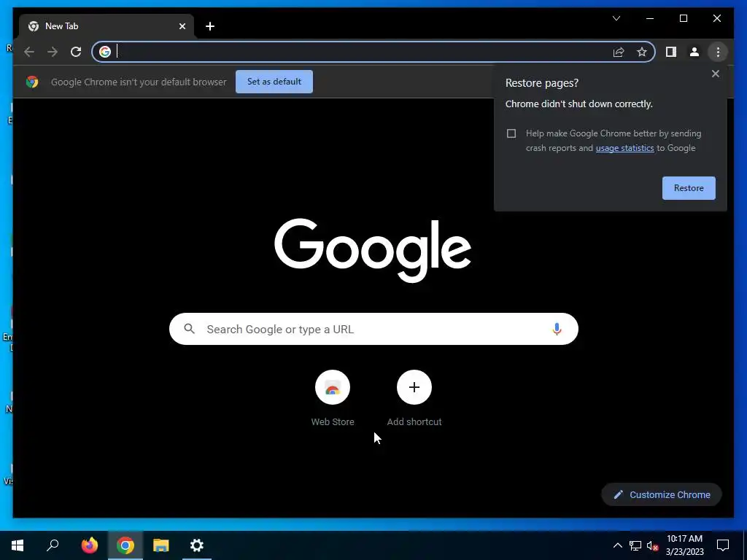
Task: Click Customize Chrome button
Action: 661,494
